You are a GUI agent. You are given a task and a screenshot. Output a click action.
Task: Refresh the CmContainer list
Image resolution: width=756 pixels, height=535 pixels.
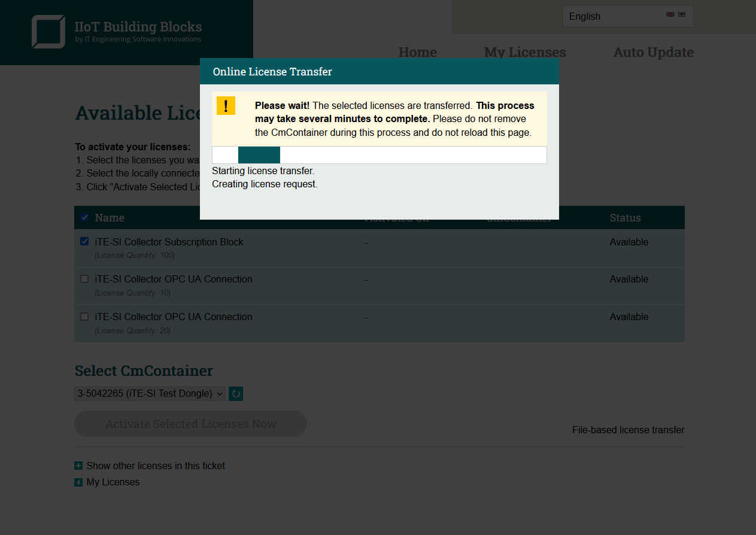236,394
